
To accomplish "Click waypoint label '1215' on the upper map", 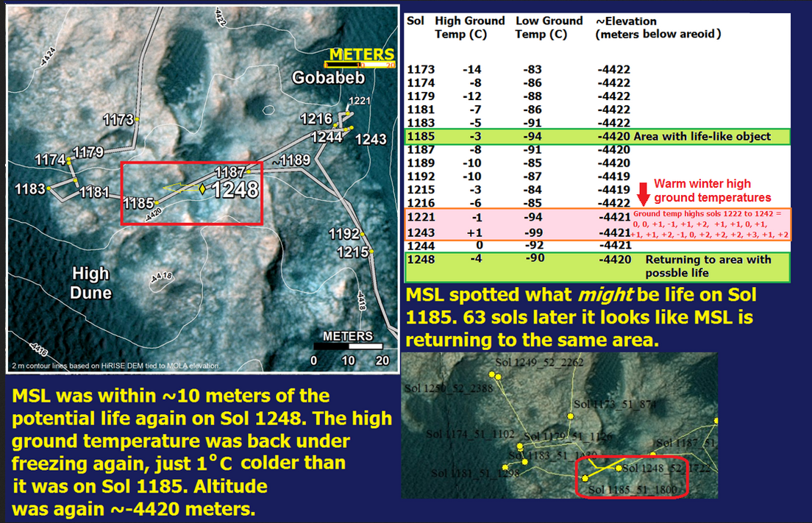I will 352,252.
